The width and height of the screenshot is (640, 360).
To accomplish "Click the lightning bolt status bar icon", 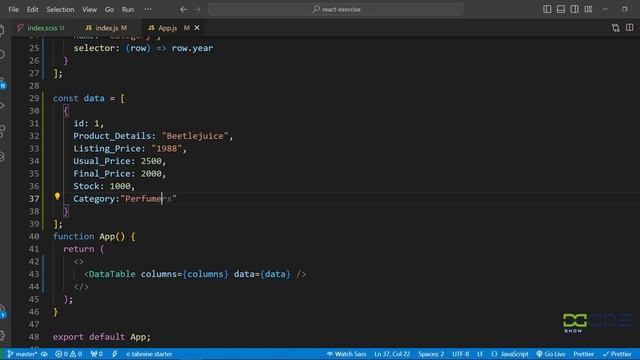I will [x=115, y=354].
